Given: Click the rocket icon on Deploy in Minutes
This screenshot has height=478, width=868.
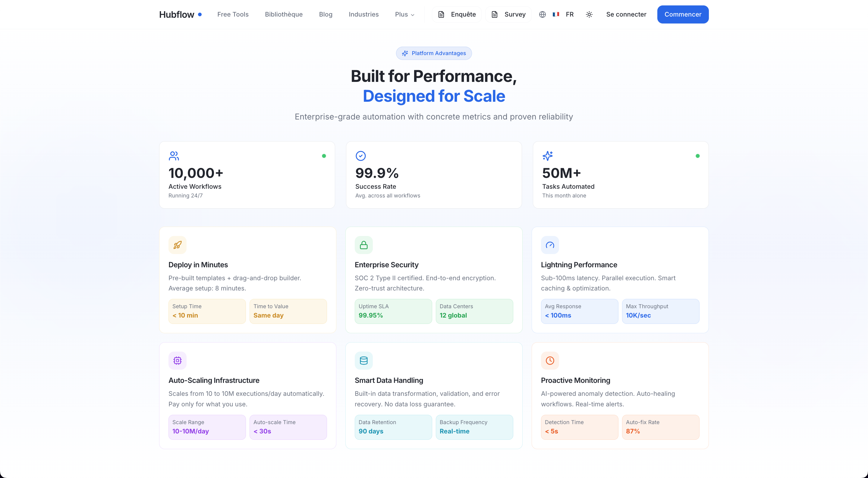Looking at the screenshot, I should click(x=177, y=245).
